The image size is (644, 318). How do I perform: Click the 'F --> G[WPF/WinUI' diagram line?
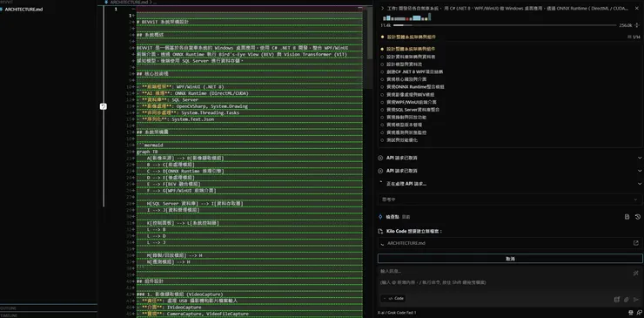click(x=182, y=191)
